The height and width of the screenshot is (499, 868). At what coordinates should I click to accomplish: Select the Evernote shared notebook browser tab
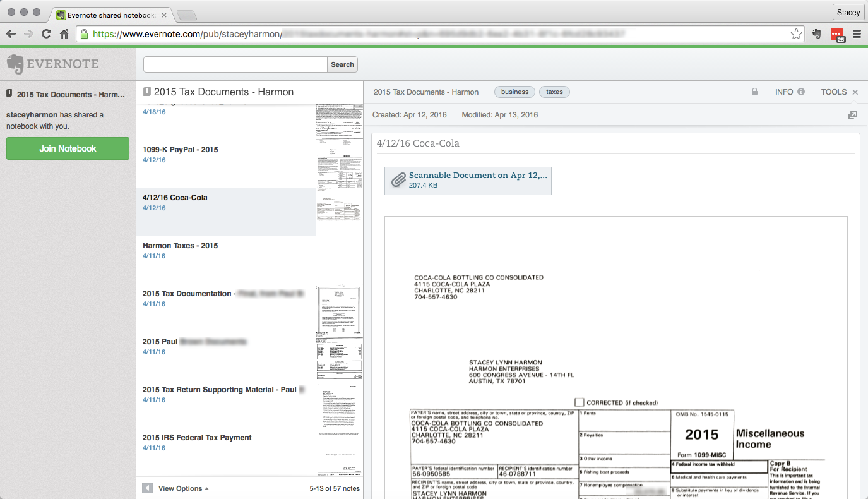point(110,14)
